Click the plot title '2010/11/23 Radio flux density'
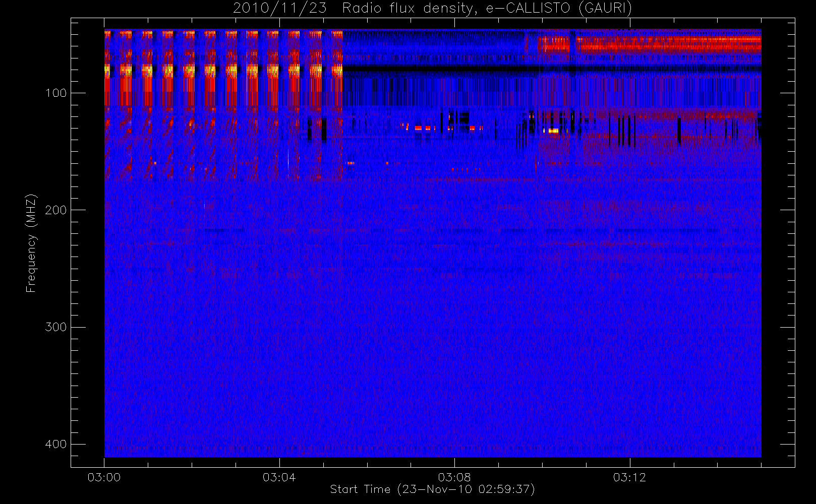 click(432, 9)
